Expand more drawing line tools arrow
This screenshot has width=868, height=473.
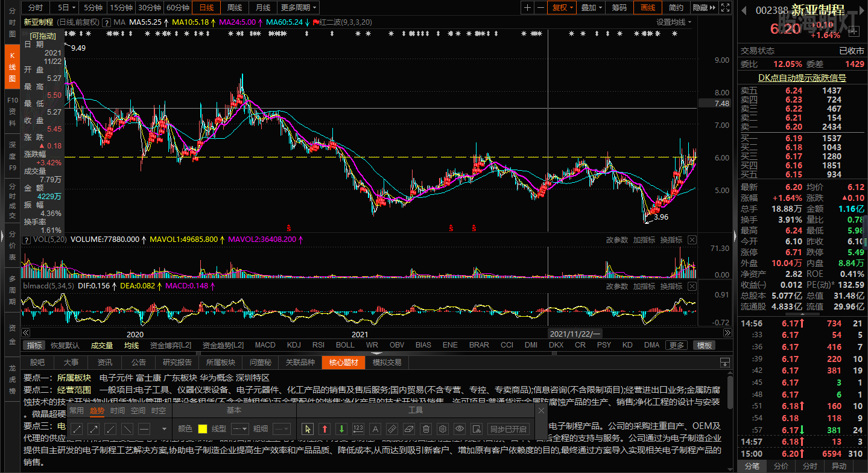(163, 429)
